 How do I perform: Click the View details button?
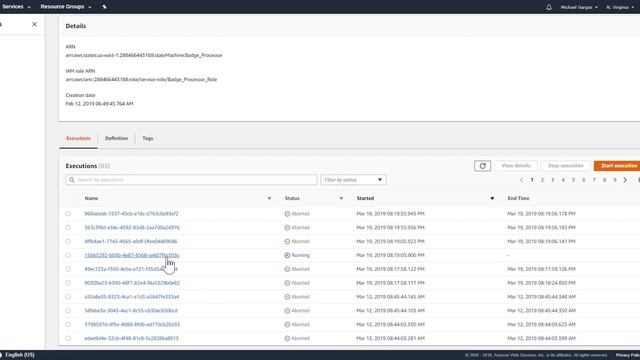click(x=516, y=166)
